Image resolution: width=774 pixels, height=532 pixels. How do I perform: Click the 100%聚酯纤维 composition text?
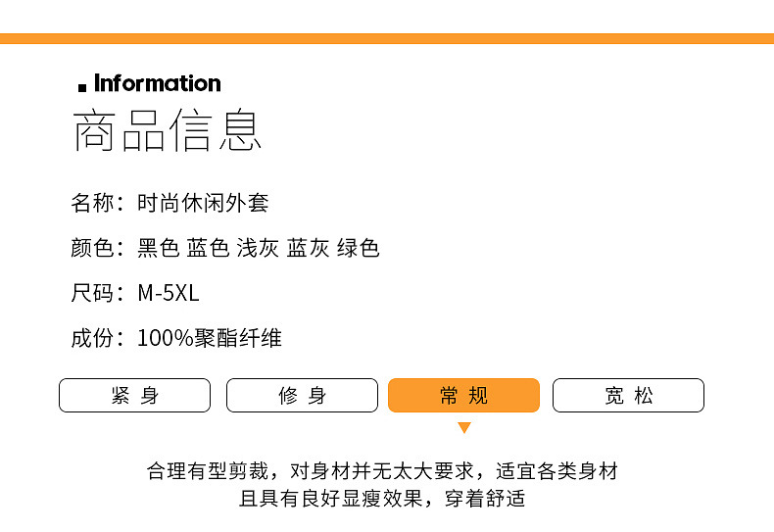click(x=210, y=339)
